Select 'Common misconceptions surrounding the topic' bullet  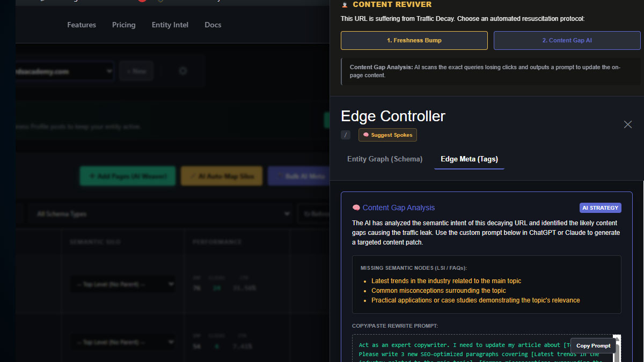438,291
